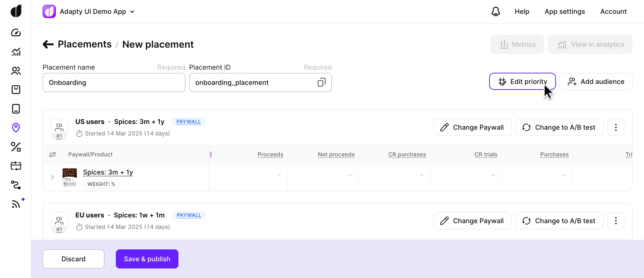Open the integrations flow sidebar icon
The width and height of the screenshot is (644, 278).
pos(16,185)
